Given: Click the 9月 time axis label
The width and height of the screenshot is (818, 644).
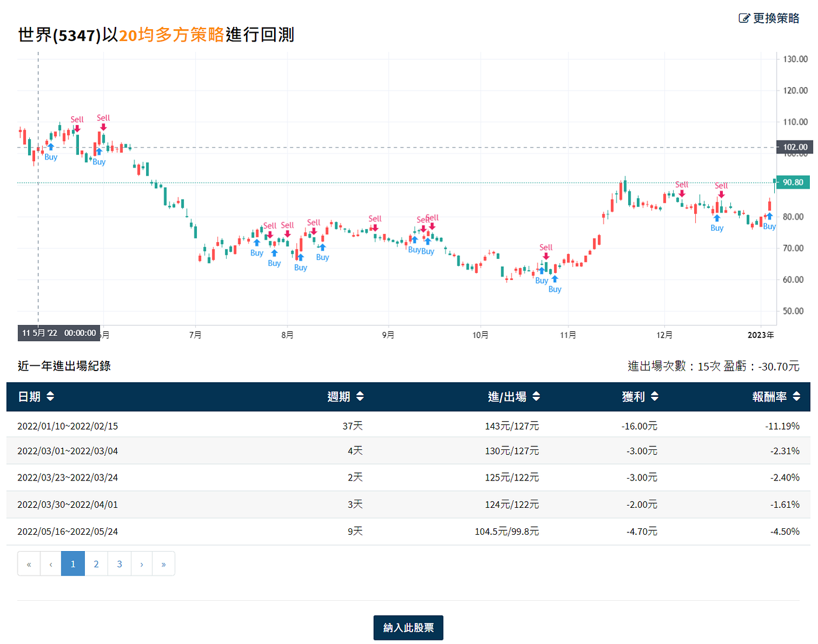Looking at the screenshot, I should pos(388,335).
